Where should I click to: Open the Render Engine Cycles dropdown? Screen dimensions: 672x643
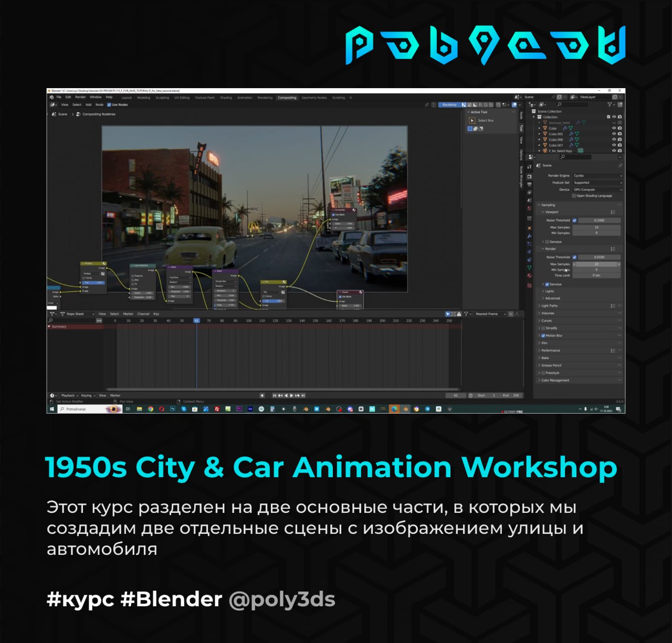[x=597, y=176]
